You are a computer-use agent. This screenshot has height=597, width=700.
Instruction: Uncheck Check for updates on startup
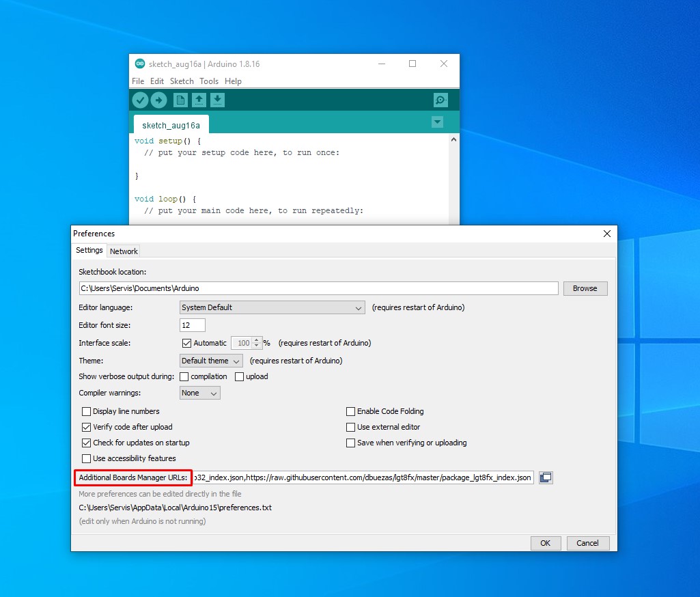coord(87,443)
